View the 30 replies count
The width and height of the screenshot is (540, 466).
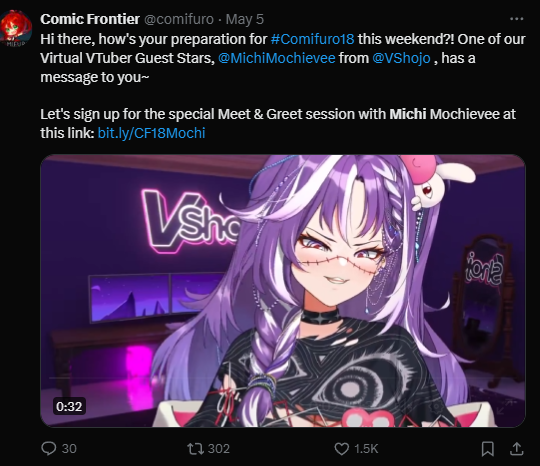click(69, 449)
